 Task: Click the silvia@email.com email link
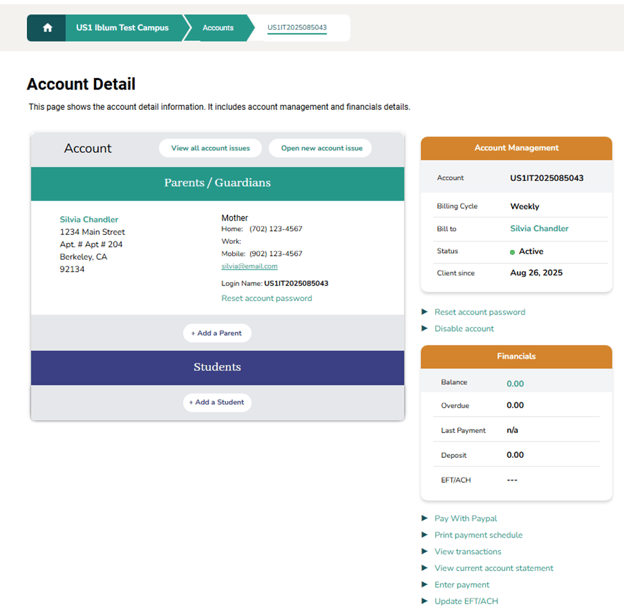[x=249, y=267]
